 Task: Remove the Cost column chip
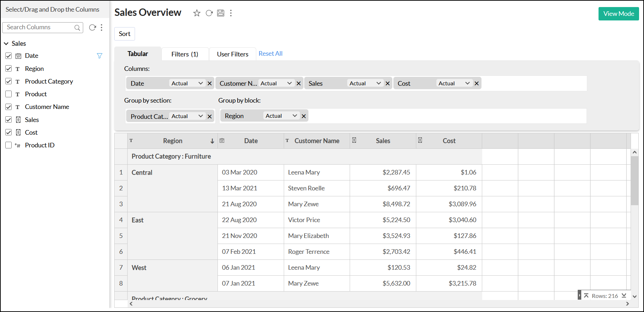tap(477, 84)
